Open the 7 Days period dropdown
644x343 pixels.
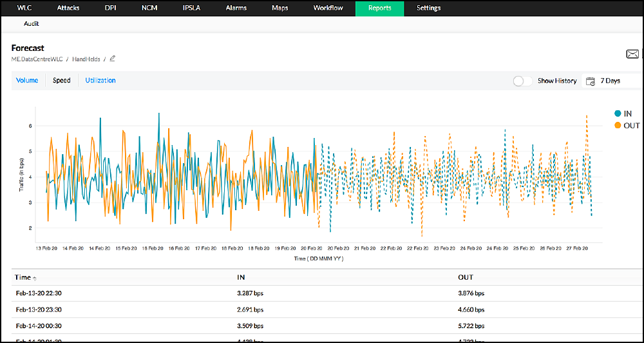click(610, 81)
